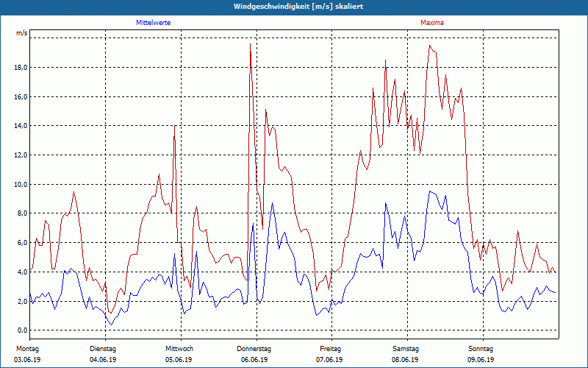Click the 14,0 y-axis value

click(21, 126)
